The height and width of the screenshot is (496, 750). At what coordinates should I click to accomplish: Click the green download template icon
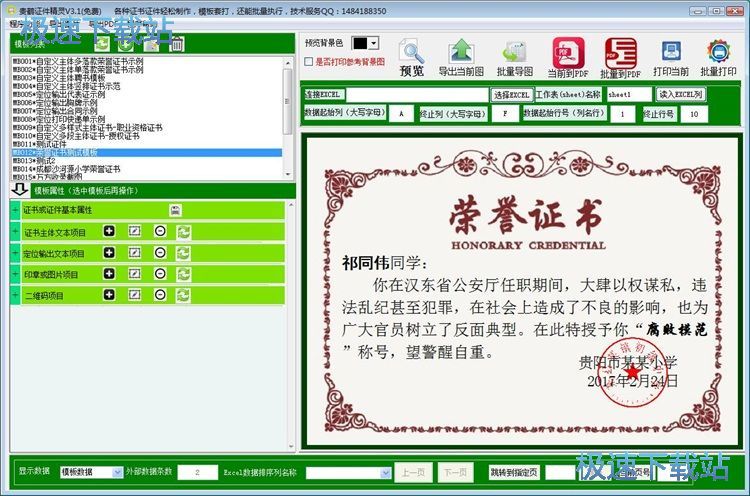[x=125, y=44]
